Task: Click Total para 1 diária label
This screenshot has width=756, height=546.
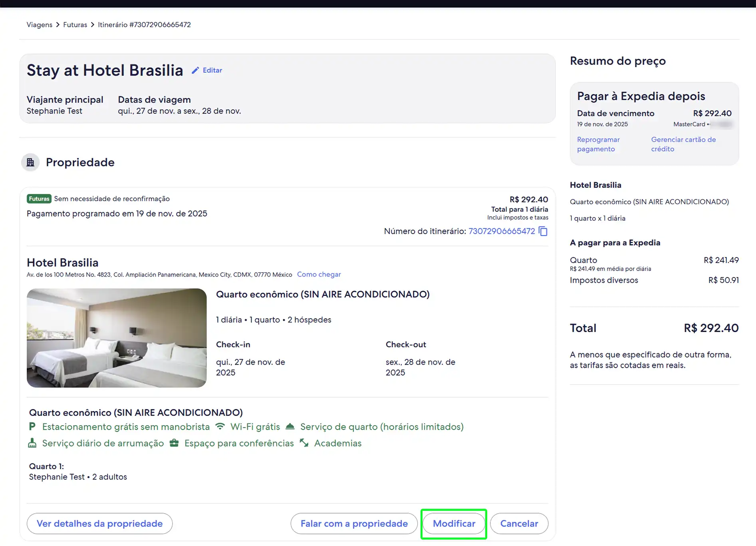Action: [520, 209]
